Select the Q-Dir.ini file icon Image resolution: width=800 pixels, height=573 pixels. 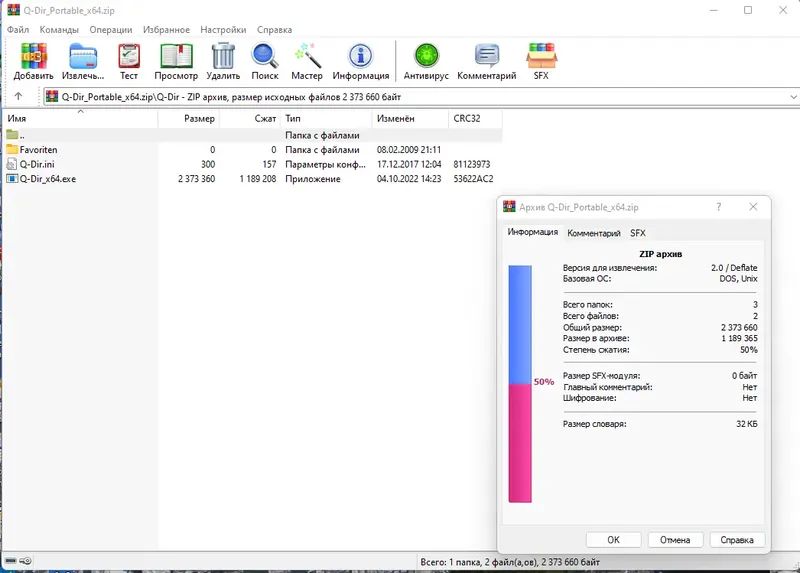click(12, 164)
